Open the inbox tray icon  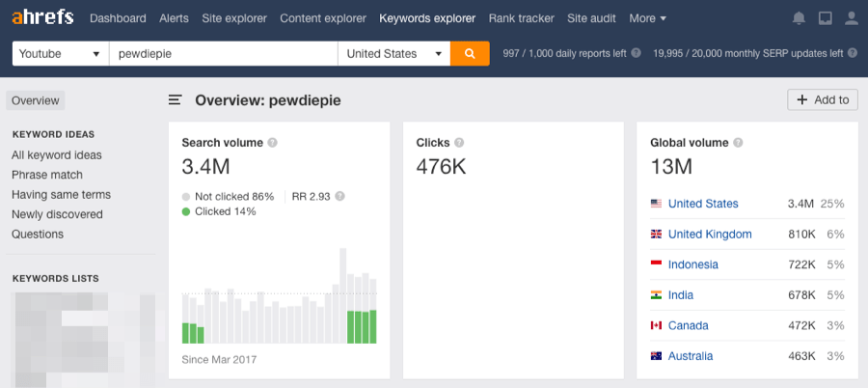click(826, 18)
